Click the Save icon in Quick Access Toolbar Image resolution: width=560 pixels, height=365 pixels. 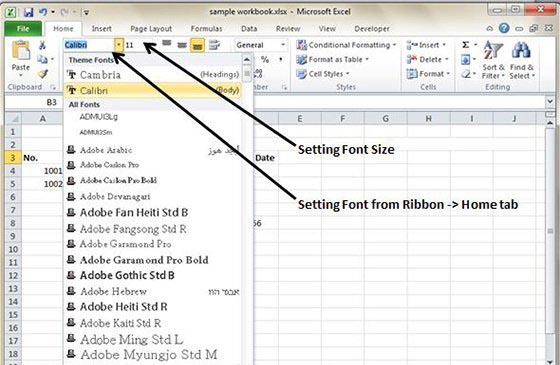(x=28, y=12)
